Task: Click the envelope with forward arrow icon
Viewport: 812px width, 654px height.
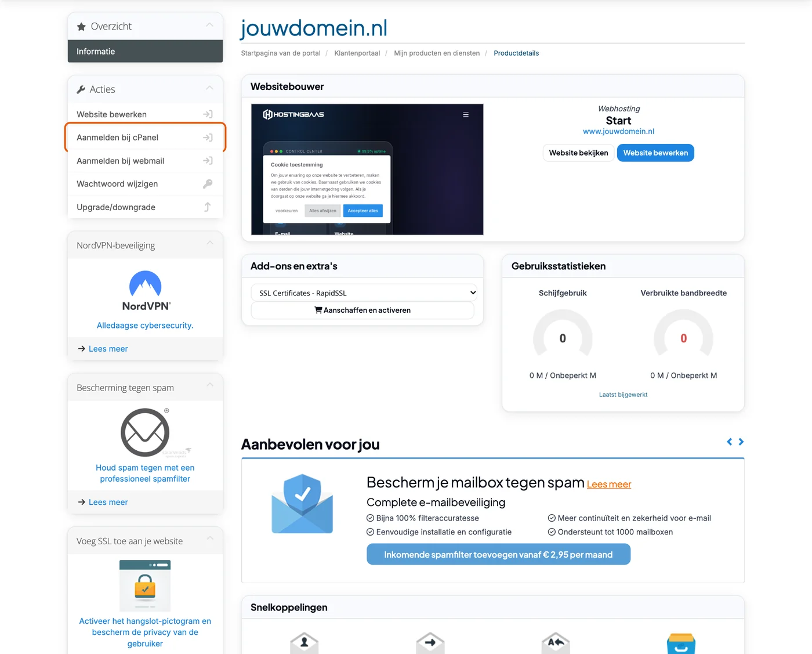Action: pos(430,643)
